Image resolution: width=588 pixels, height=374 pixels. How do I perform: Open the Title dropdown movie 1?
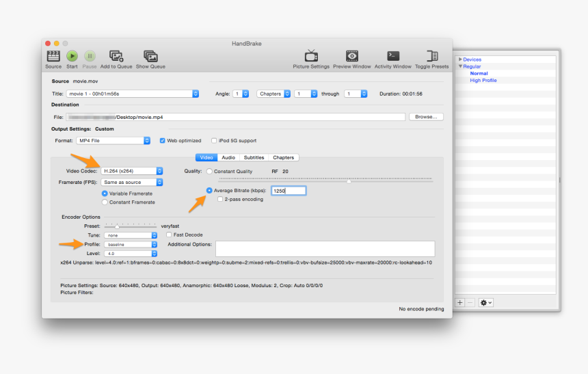[x=133, y=94]
